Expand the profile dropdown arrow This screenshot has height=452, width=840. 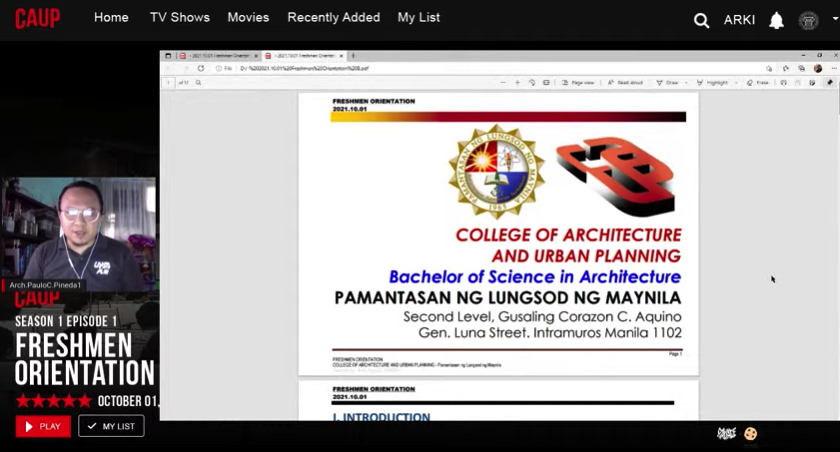click(x=835, y=19)
